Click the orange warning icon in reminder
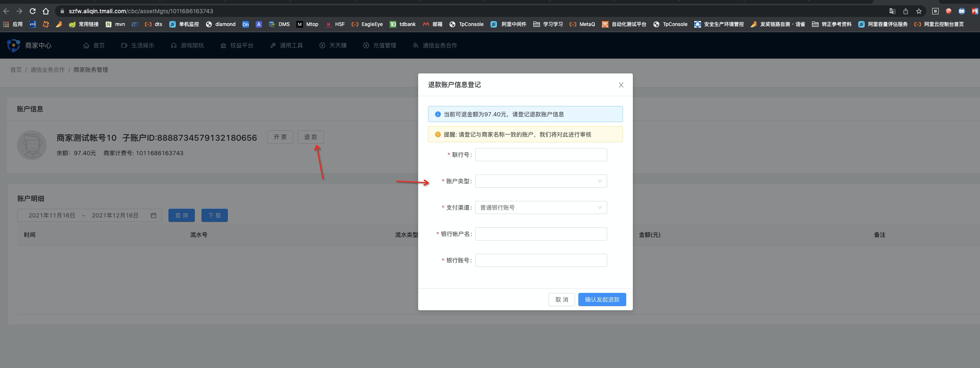The image size is (980, 368). point(438,134)
